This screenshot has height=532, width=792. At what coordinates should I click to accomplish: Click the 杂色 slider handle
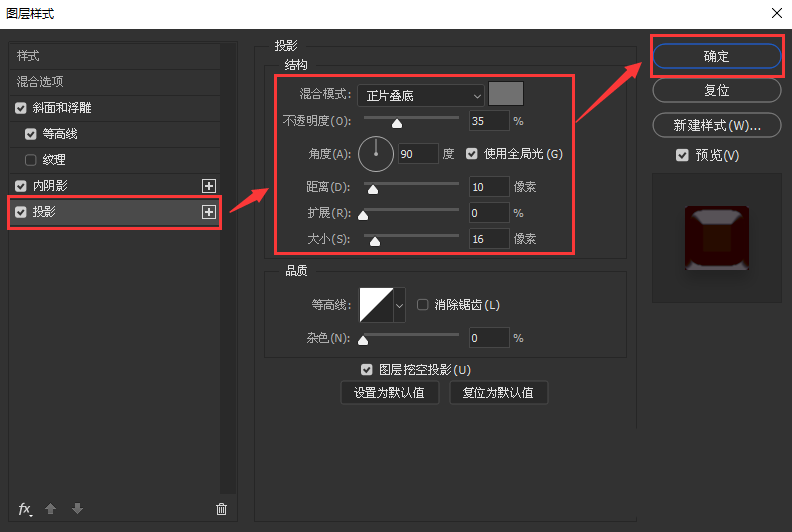(363, 340)
